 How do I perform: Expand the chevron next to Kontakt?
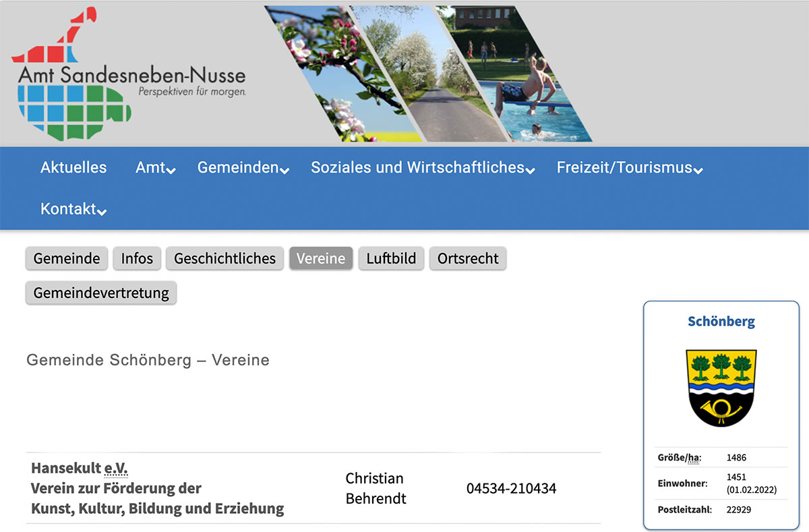point(102,212)
